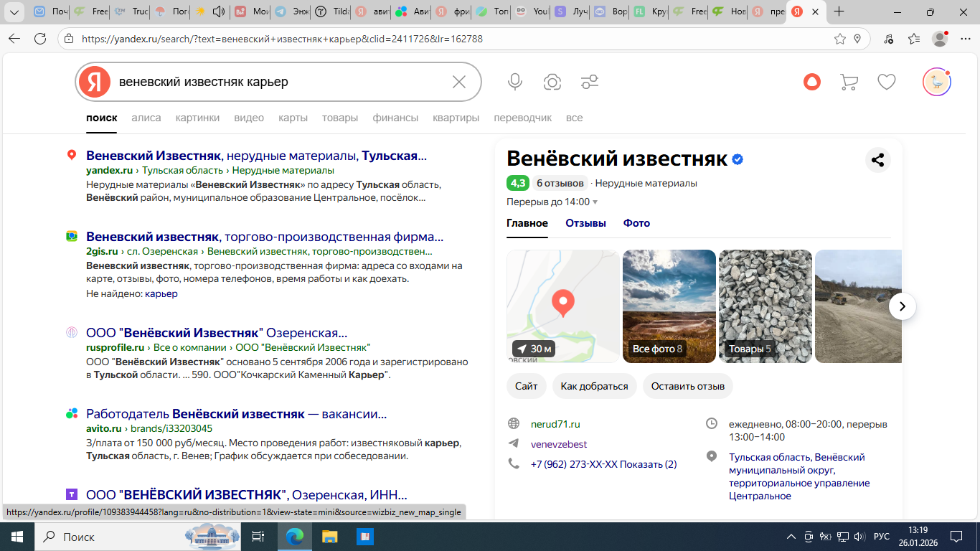Click the Yandex logo in the search box

[x=94, y=82]
